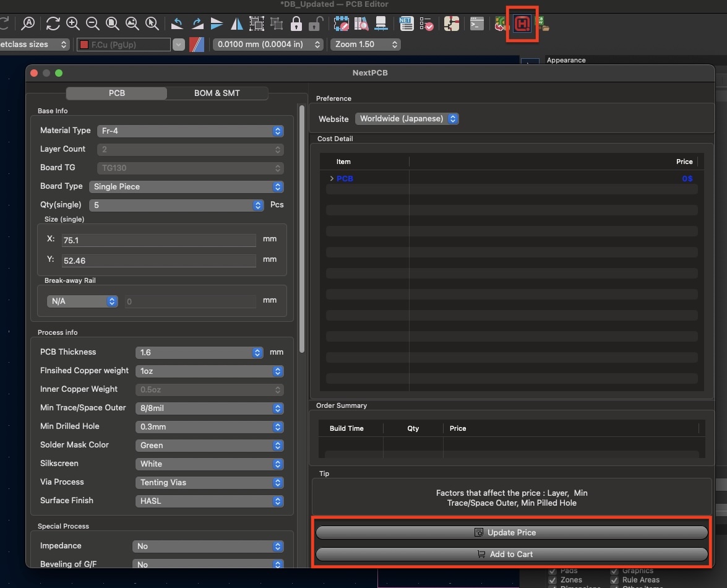Click the Add to Cart button
The width and height of the screenshot is (727, 588).
pos(512,554)
